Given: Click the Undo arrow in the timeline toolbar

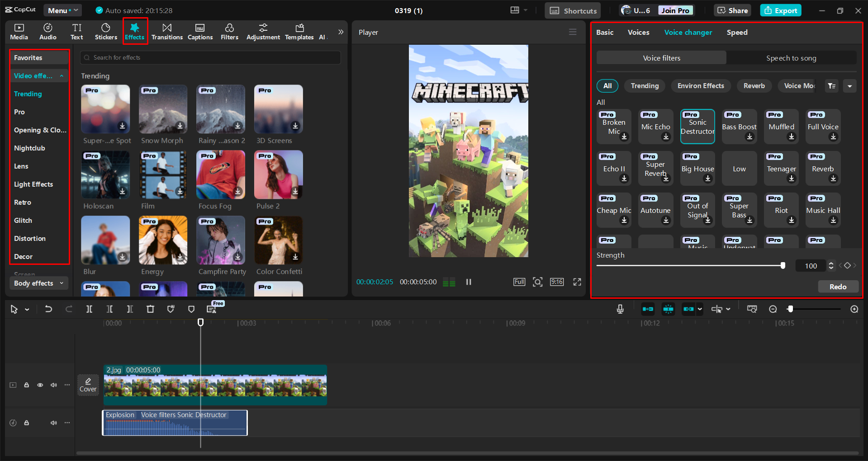Looking at the screenshot, I should (x=48, y=309).
